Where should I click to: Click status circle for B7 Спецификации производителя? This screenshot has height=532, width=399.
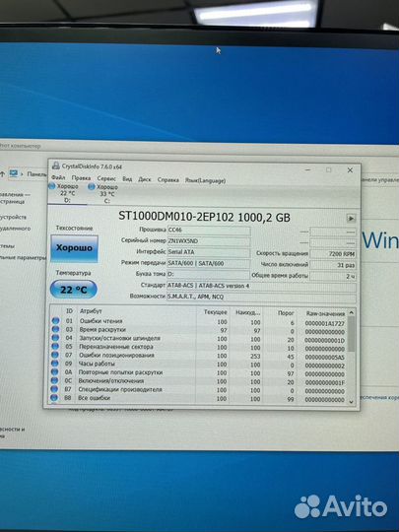(54, 389)
